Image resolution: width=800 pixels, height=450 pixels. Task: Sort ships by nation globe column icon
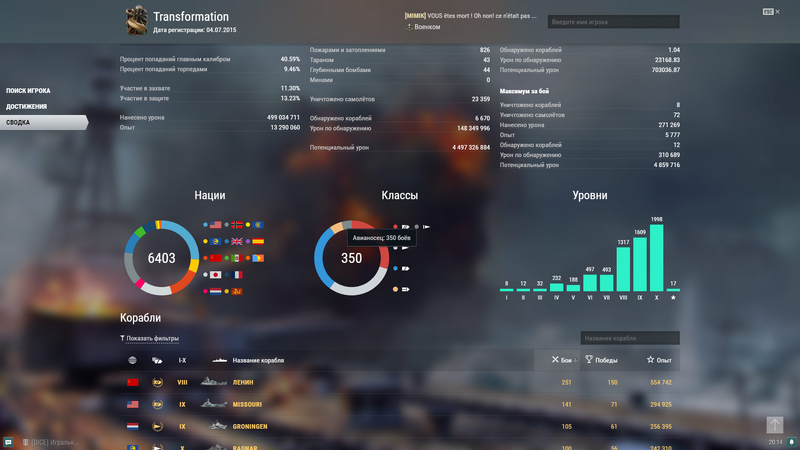(132, 360)
